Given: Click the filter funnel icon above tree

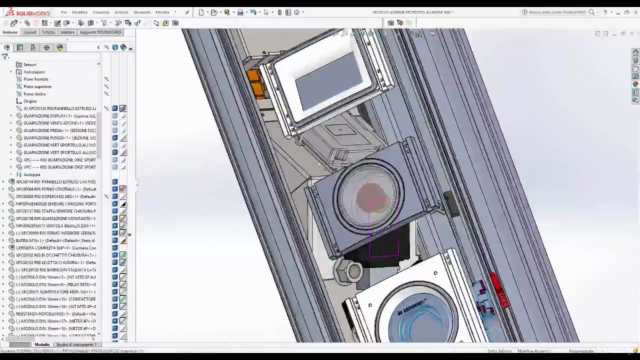Looking at the screenshot, I should (5, 56).
